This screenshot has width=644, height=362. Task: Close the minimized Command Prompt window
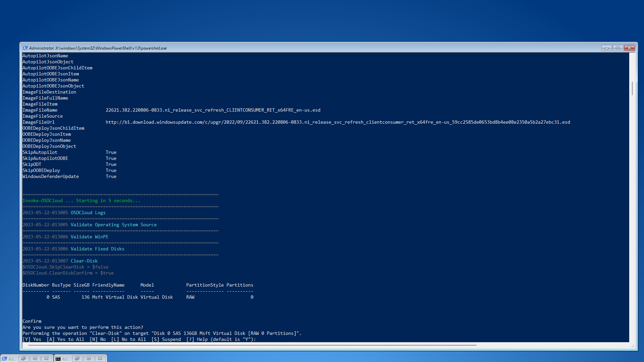(100, 359)
